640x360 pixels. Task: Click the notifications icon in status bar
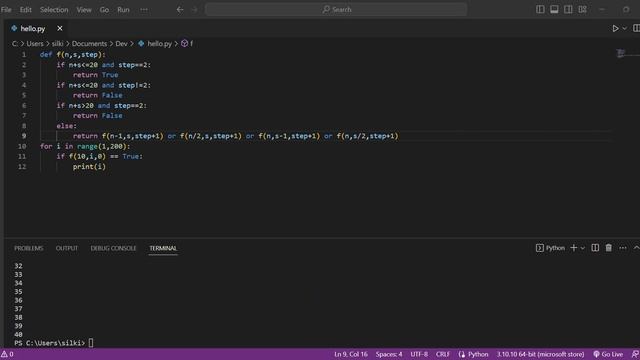click(x=635, y=354)
